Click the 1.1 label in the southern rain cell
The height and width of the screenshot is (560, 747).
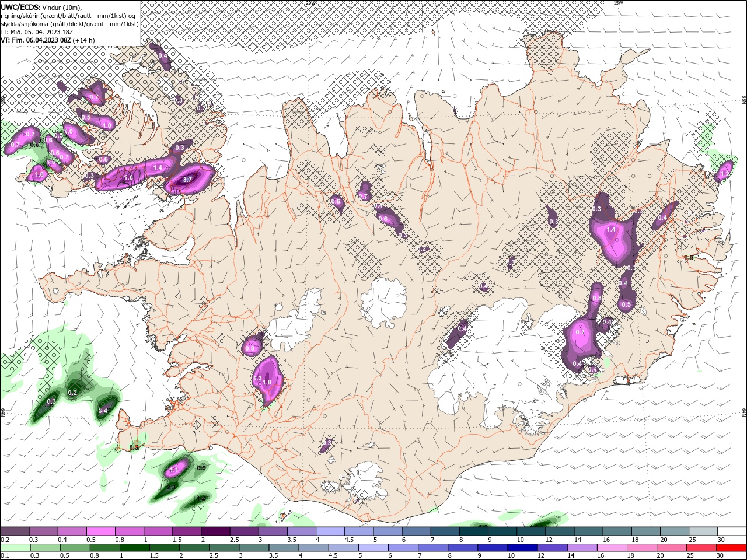[x=174, y=470]
